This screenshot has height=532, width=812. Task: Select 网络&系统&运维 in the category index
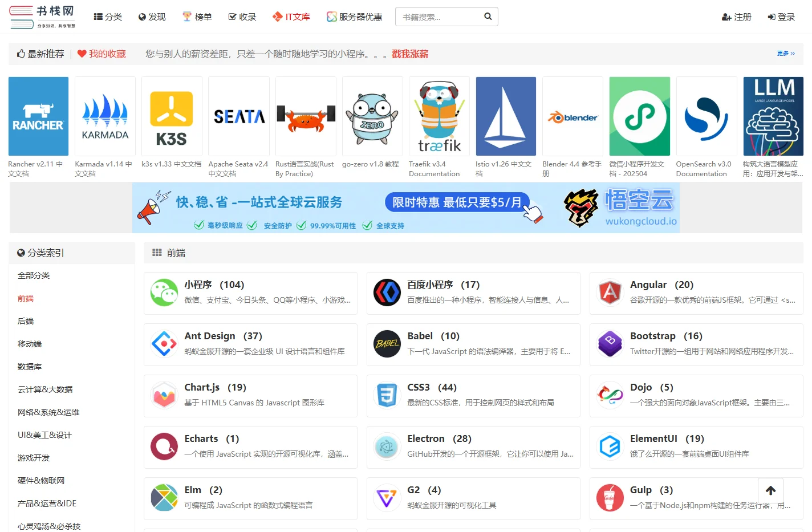click(x=48, y=412)
